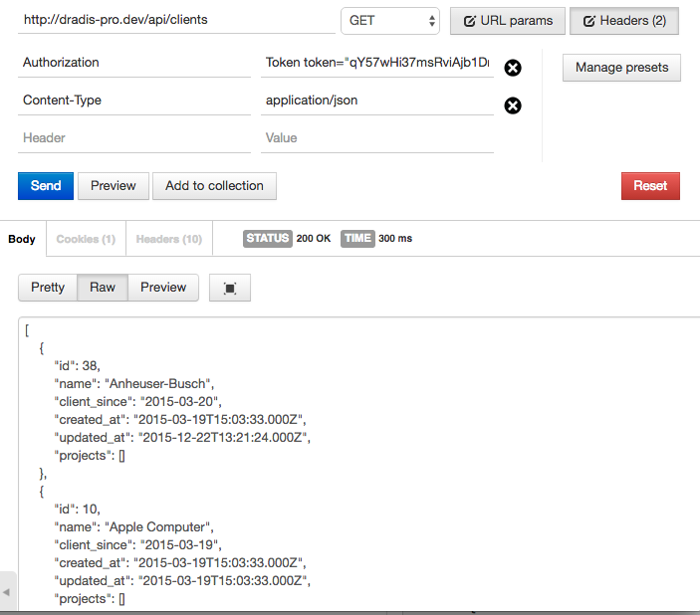700x615 pixels.
Task: Open the URL params editor
Action: point(508,21)
